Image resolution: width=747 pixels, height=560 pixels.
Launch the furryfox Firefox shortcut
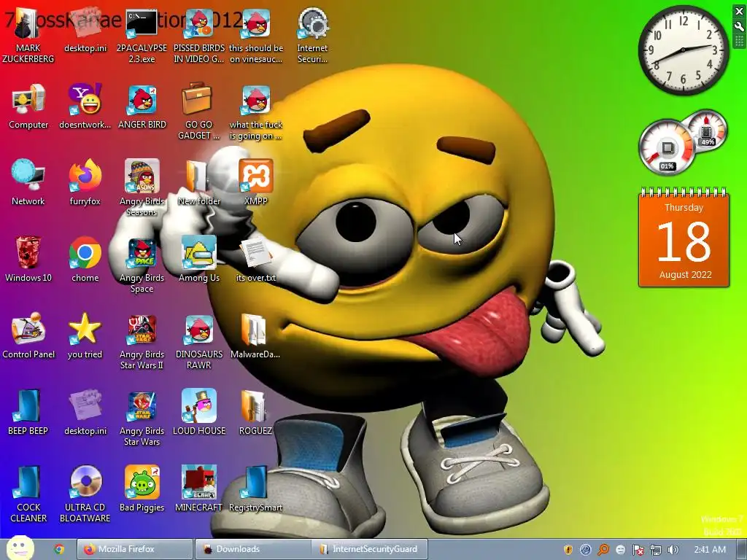pyautogui.click(x=85, y=183)
